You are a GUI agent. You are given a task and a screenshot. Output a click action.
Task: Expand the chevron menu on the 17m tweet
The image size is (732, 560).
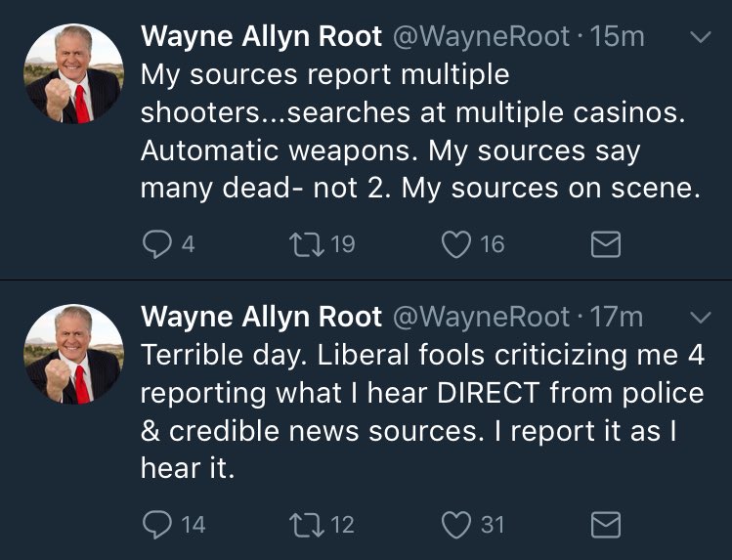pos(700,318)
